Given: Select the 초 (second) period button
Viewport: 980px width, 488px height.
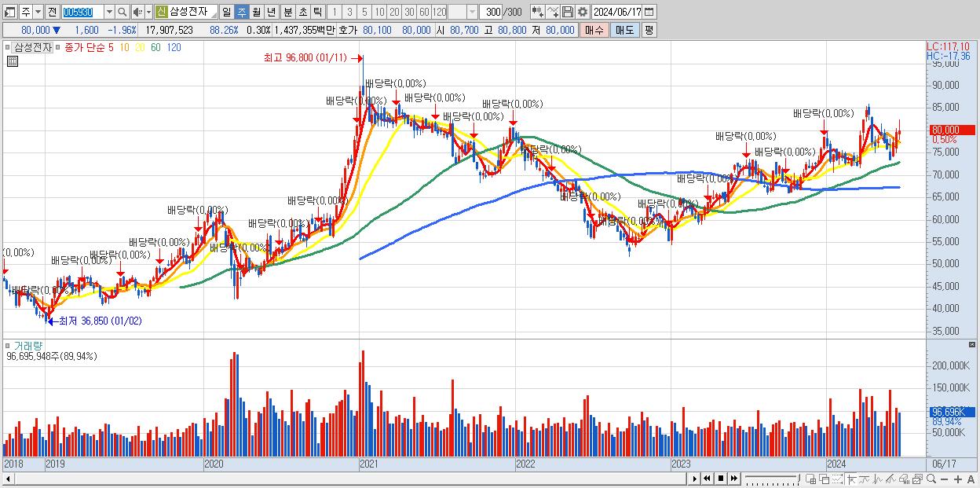Looking at the screenshot, I should point(302,12).
